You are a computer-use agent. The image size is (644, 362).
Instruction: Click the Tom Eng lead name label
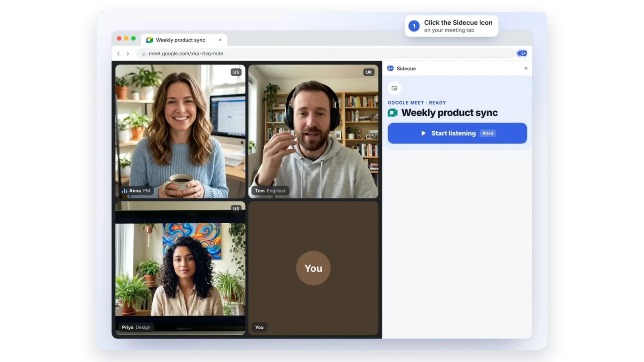pyautogui.click(x=270, y=190)
